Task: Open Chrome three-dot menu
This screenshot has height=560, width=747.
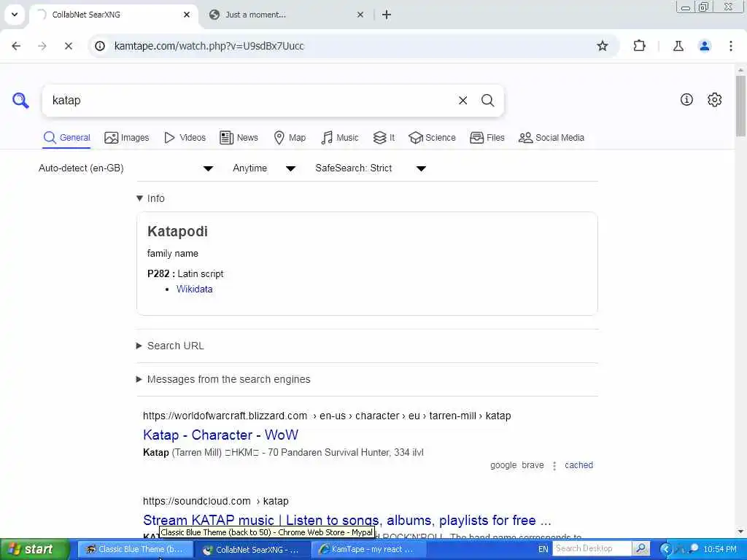Action: (x=731, y=46)
